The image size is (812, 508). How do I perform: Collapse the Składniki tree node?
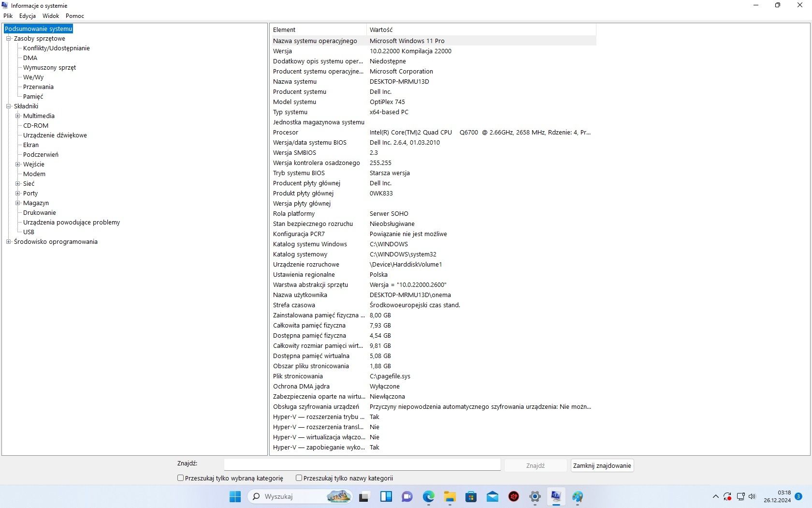click(x=8, y=106)
